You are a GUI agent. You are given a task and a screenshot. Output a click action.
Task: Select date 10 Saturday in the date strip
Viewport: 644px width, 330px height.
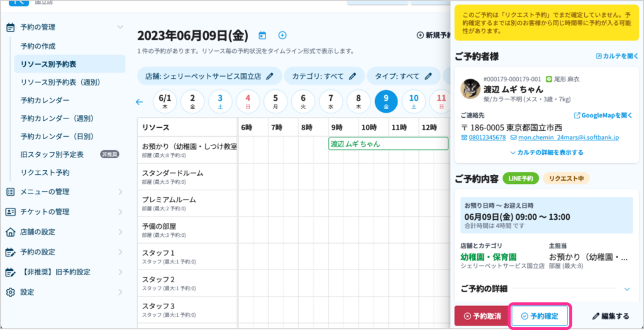coord(413,101)
